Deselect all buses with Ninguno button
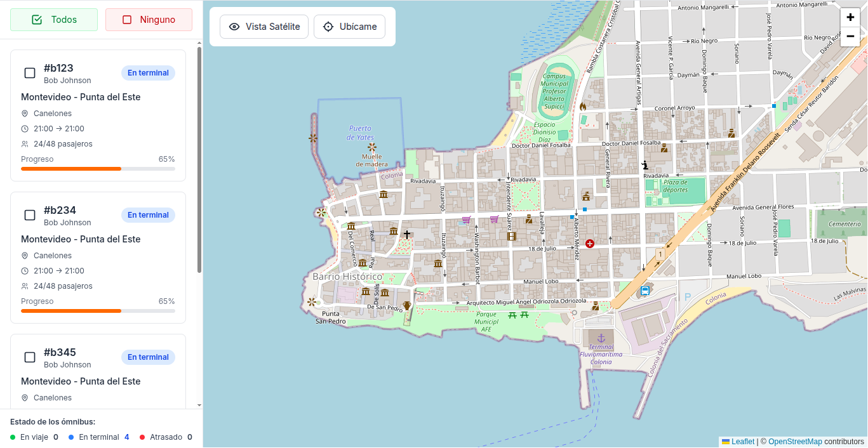Screen dimensions: 868x448 tap(149, 20)
